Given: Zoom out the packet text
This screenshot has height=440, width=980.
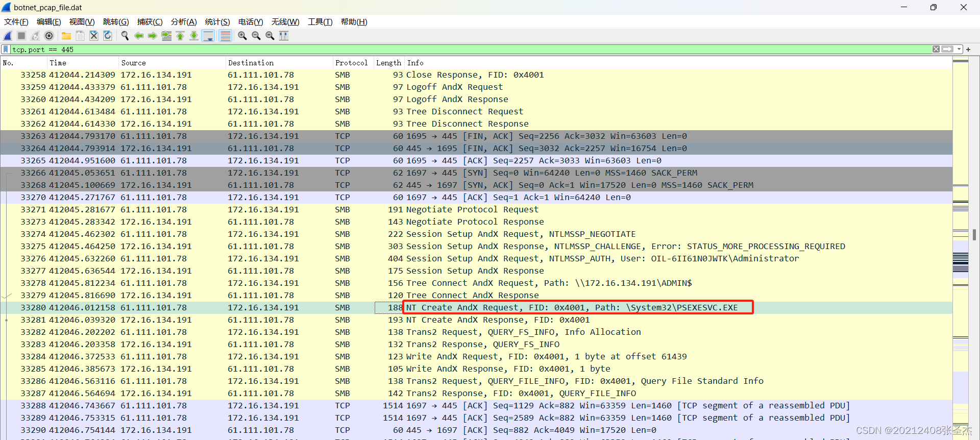Looking at the screenshot, I should click(256, 36).
